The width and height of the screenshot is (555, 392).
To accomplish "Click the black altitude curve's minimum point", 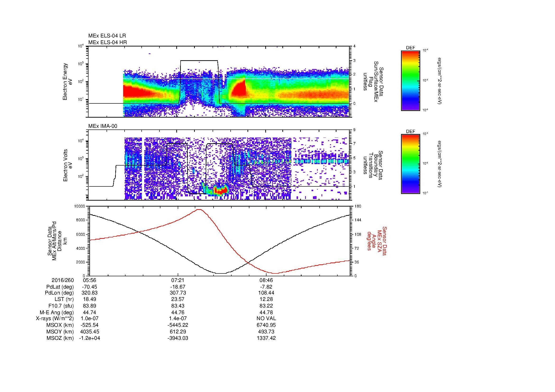I will [221, 273].
